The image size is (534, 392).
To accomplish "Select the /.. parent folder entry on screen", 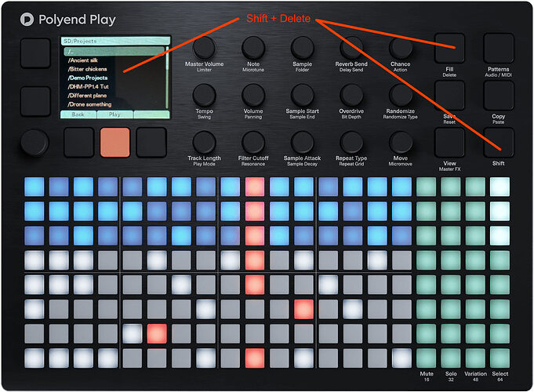I will [x=114, y=52].
